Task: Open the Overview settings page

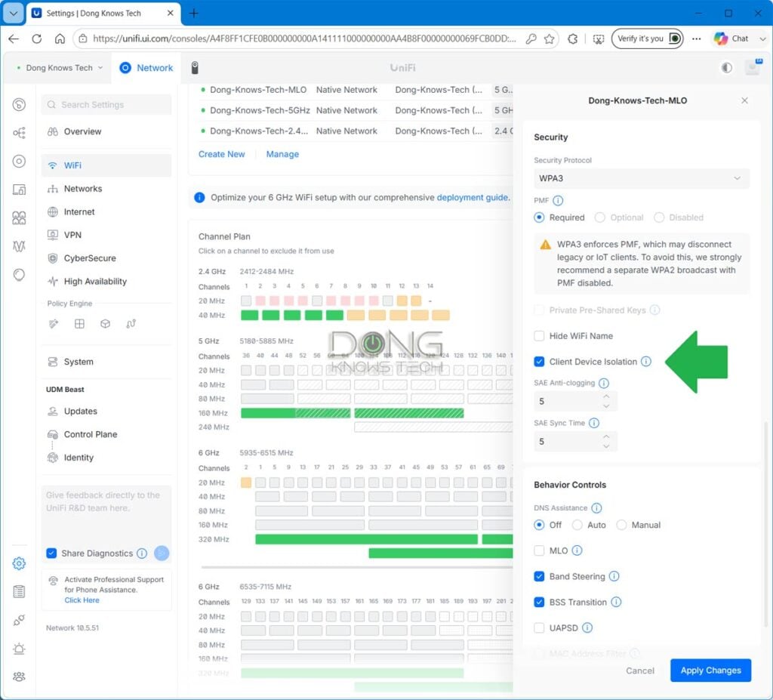Action: click(106, 131)
